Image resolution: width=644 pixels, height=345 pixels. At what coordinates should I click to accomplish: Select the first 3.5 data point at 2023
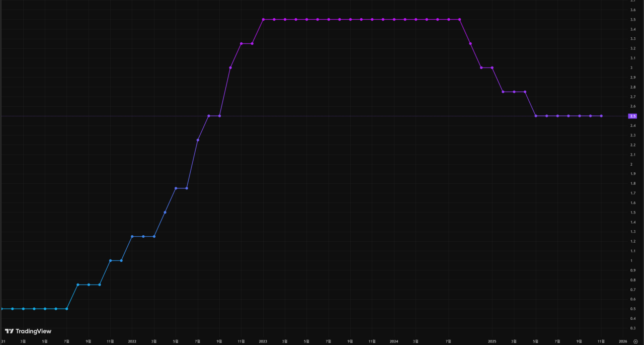[x=263, y=20]
